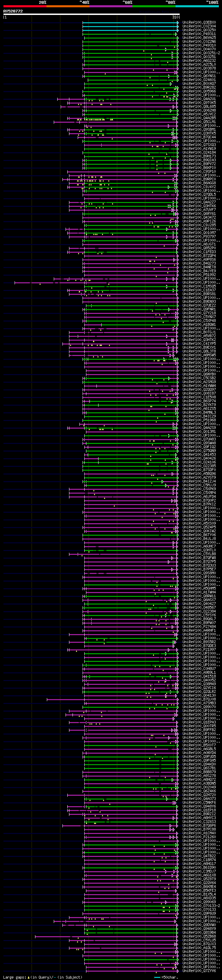This screenshot has width=222, height=980.
Task: Click the UniRef100_B6TY06 label
Action: [199, 535]
